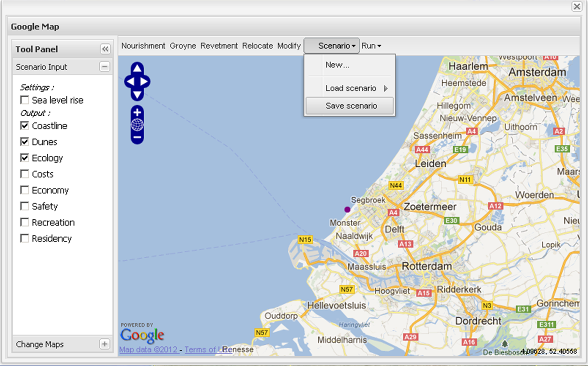Select the Revetment tool
The width and height of the screenshot is (588, 366).
[219, 45]
